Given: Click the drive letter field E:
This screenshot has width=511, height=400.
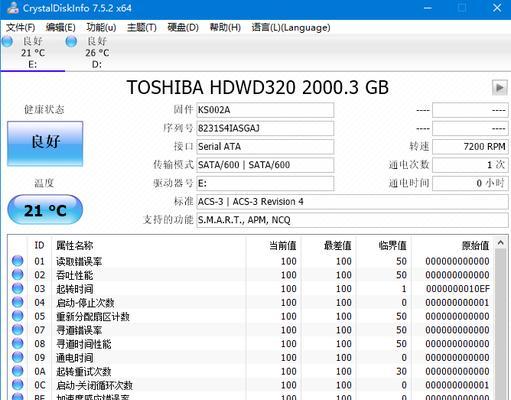Looking at the screenshot, I should [x=265, y=183].
